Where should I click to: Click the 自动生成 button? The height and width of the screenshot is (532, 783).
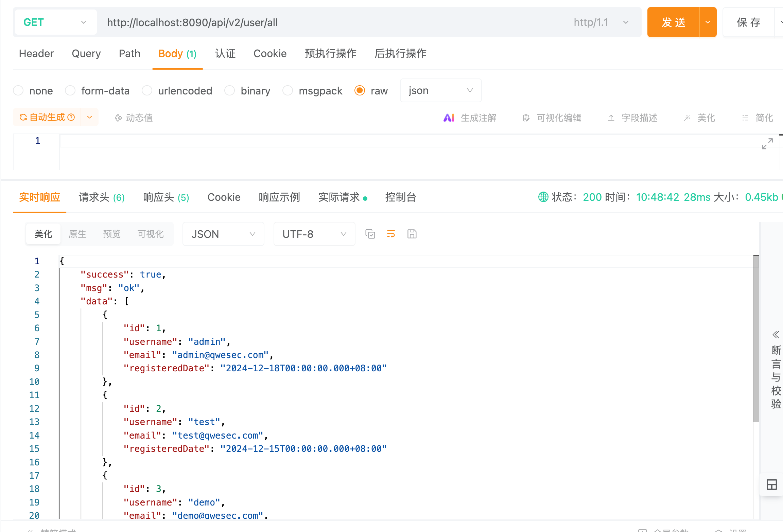[47, 117]
